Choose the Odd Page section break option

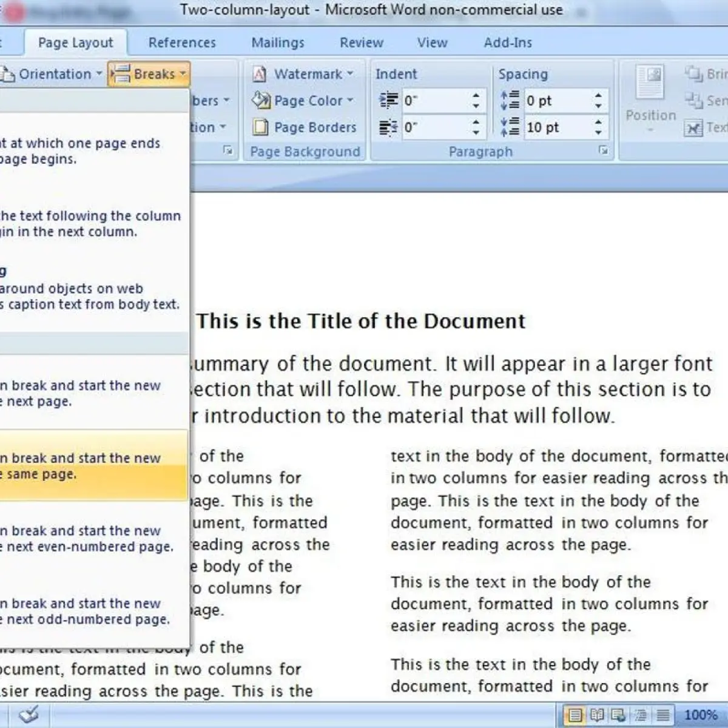(94, 610)
